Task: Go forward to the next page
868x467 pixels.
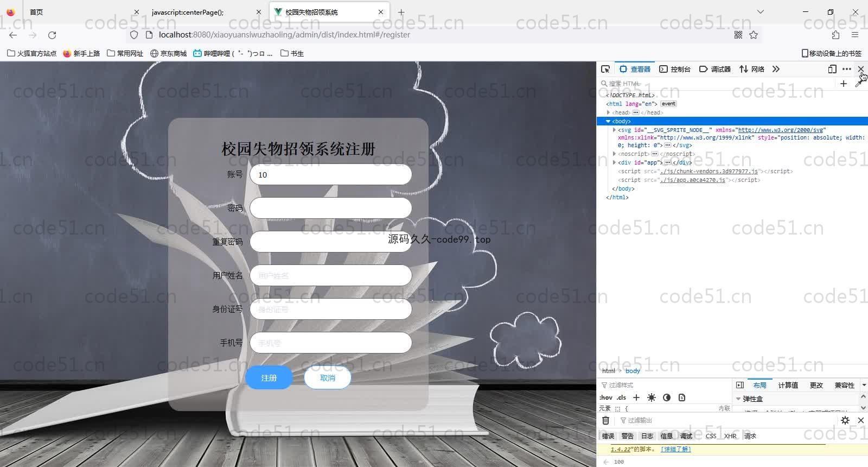Action: (33, 35)
